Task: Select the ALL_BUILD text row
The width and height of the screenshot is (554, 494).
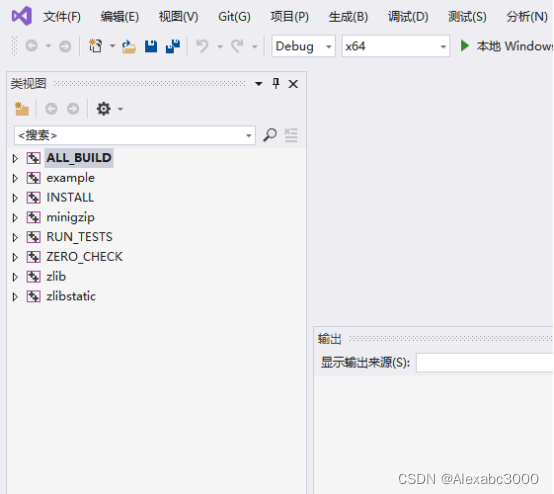Action: [x=79, y=158]
